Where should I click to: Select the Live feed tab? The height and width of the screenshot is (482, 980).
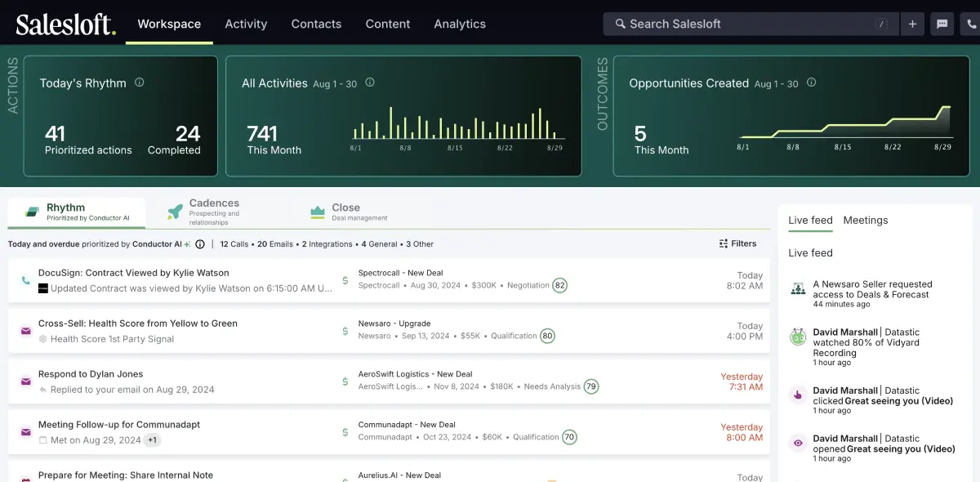click(810, 220)
